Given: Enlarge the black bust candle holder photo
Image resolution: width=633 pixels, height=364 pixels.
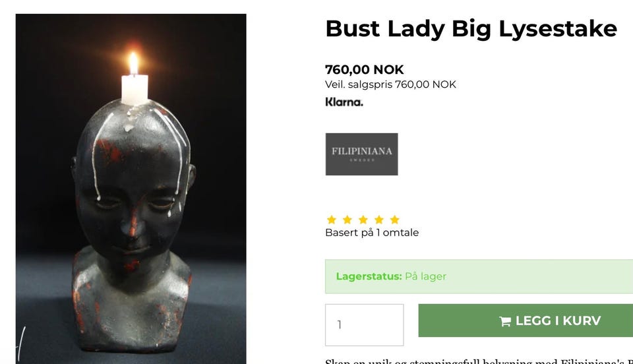Looking at the screenshot, I should pyautogui.click(x=131, y=189).
